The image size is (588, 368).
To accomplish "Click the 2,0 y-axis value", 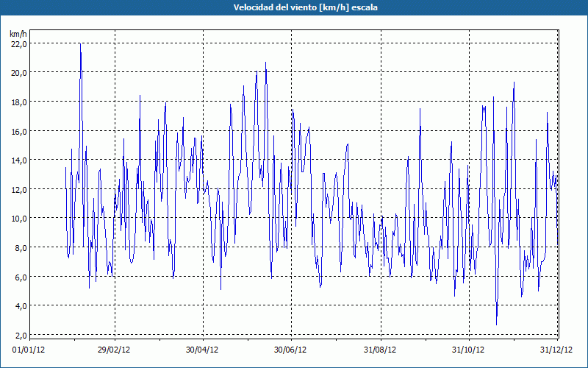I will point(21,335).
